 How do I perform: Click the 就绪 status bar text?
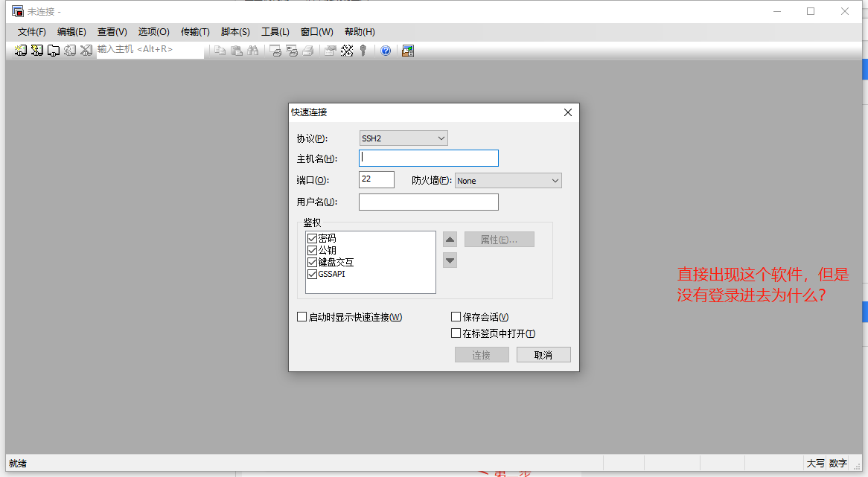tap(18, 464)
